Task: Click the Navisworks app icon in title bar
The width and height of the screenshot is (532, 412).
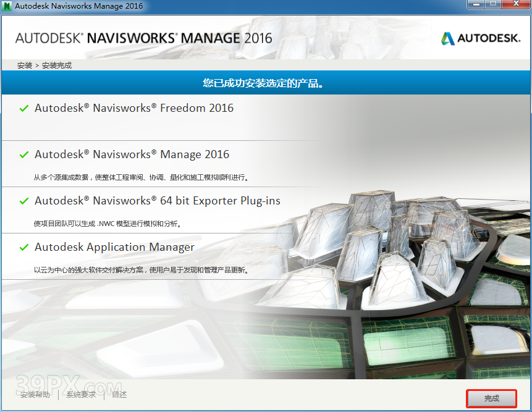Action: pos(7,6)
